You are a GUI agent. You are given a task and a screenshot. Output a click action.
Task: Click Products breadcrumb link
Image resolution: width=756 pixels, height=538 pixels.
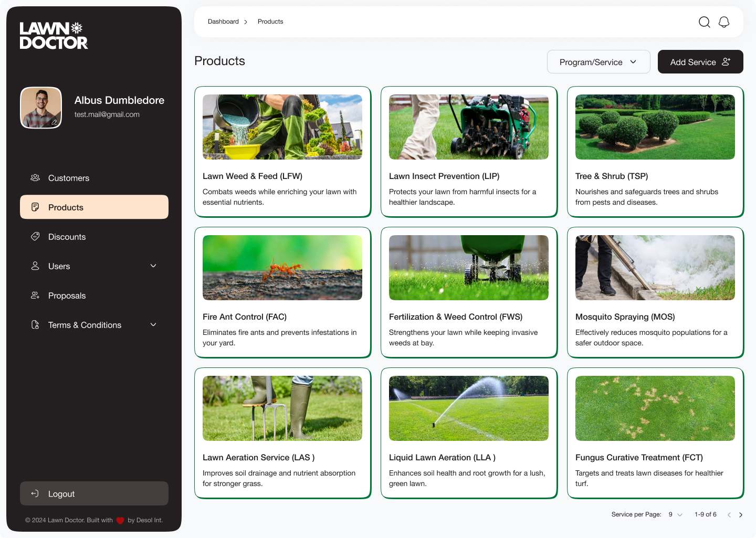click(270, 22)
